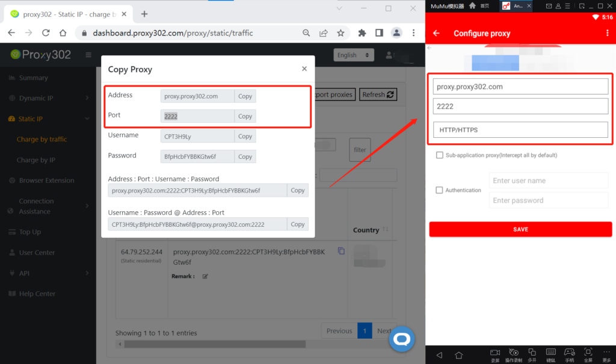
Task: Expand the API sidebar menu
Action: pyautogui.click(x=49, y=273)
